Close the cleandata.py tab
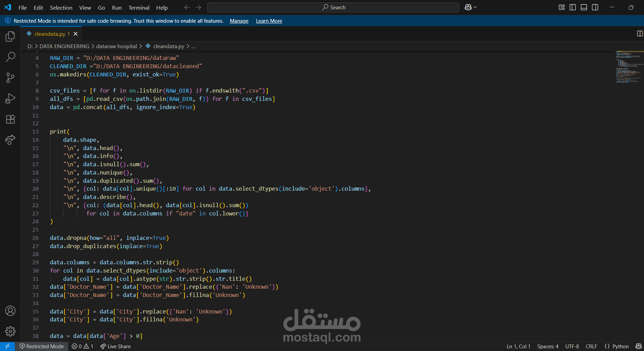644x351 pixels. [x=76, y=34]
